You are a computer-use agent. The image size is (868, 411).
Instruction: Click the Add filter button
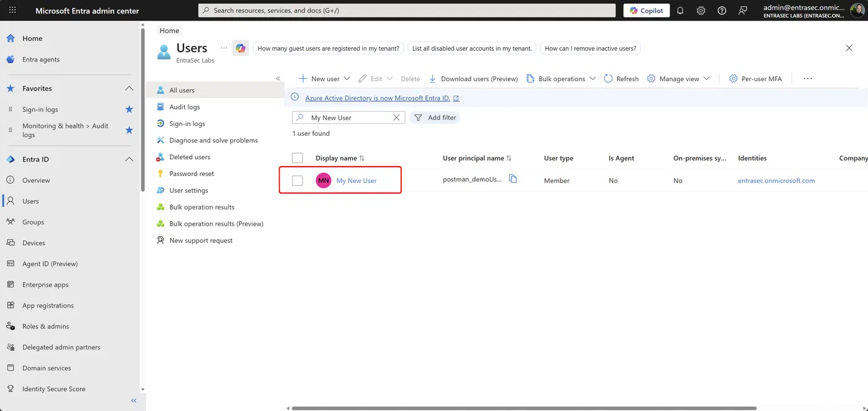435,118
